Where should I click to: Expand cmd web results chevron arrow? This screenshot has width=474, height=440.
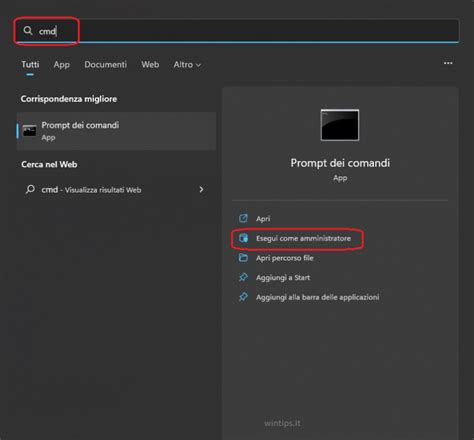201,189
